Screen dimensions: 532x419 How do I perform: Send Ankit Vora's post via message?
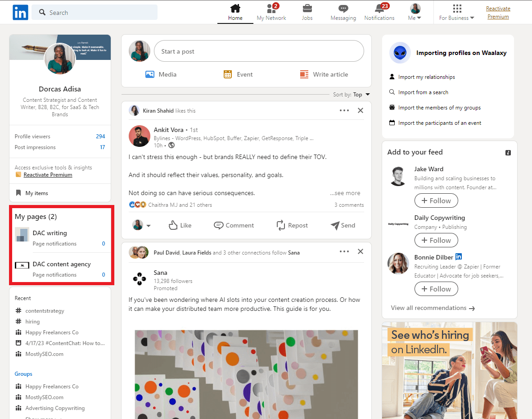tap(343, 225)
